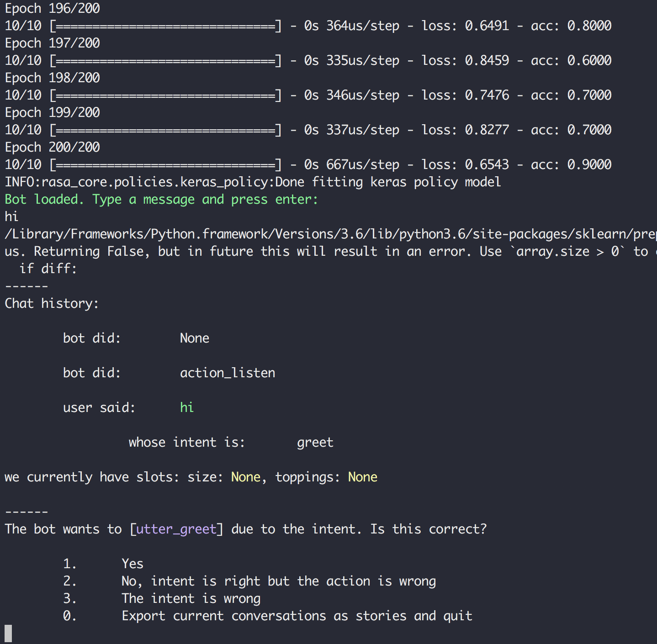Click the yellow None value for toppings slot
This screenshot has width=657, height=644.
[x=362, y=477]
